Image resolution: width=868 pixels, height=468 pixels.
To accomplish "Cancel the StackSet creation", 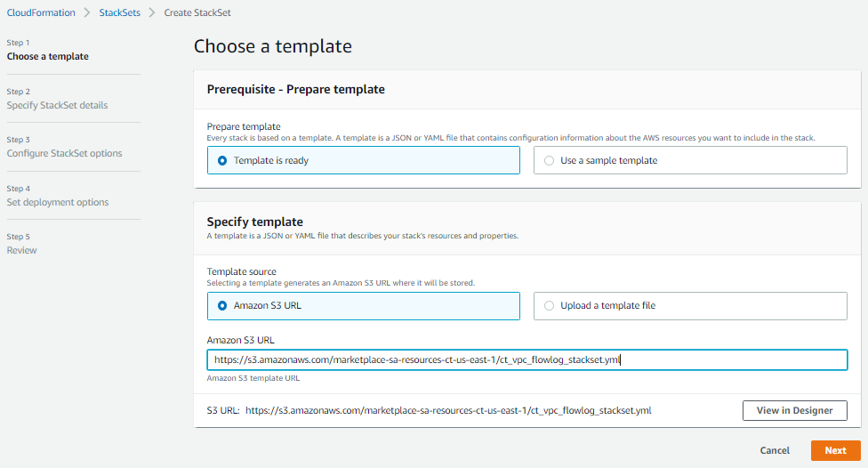I will 775,450.
